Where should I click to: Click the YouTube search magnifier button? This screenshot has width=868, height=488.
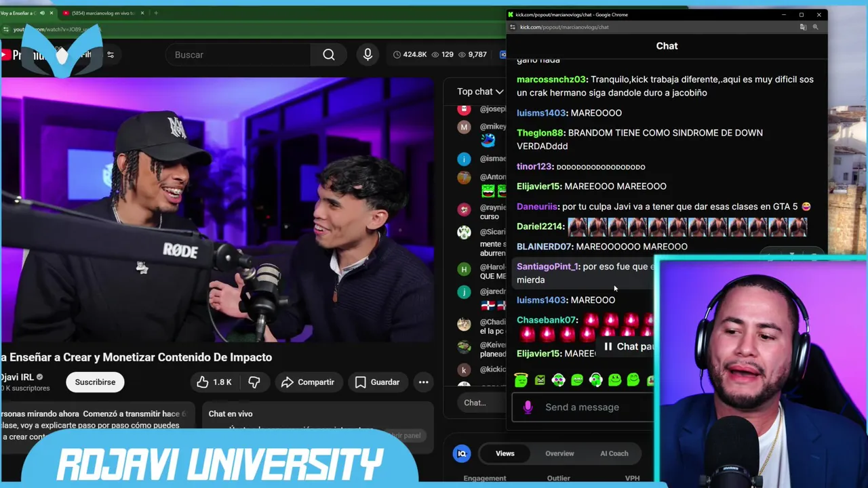(x=329, y=55)
